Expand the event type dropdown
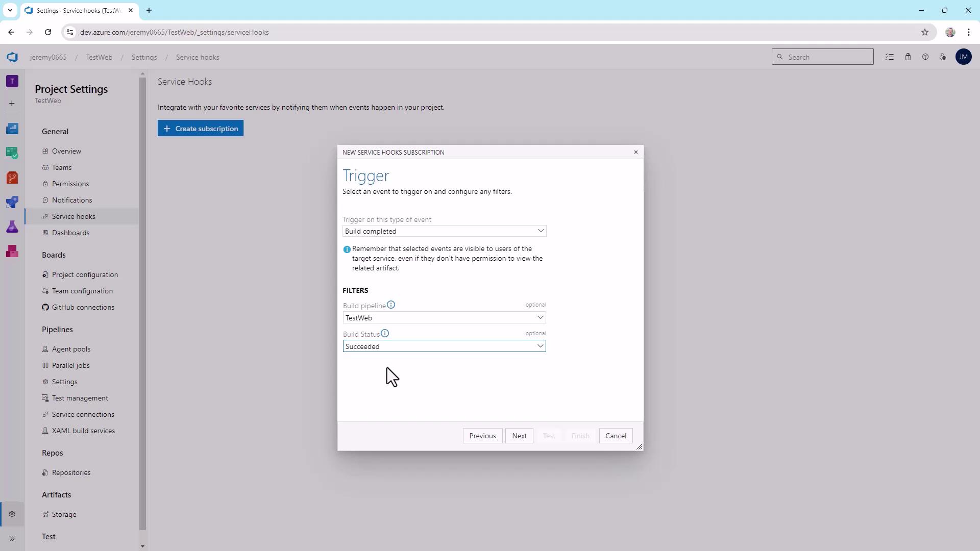Viewport: 980px width, 551px height. coord(444,231)
